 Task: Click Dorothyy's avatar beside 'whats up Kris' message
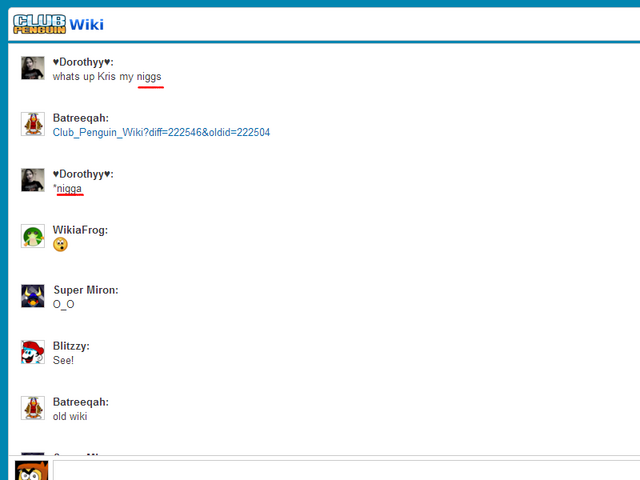(x=33, y=68)
